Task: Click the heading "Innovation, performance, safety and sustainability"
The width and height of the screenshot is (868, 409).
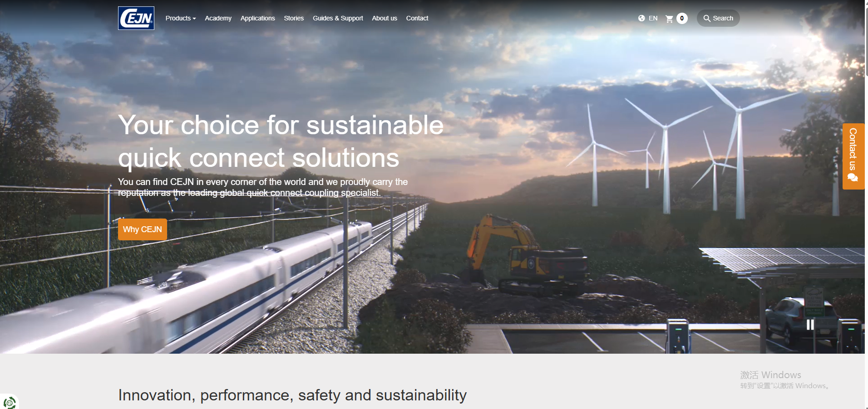Action: click(292, 395)
